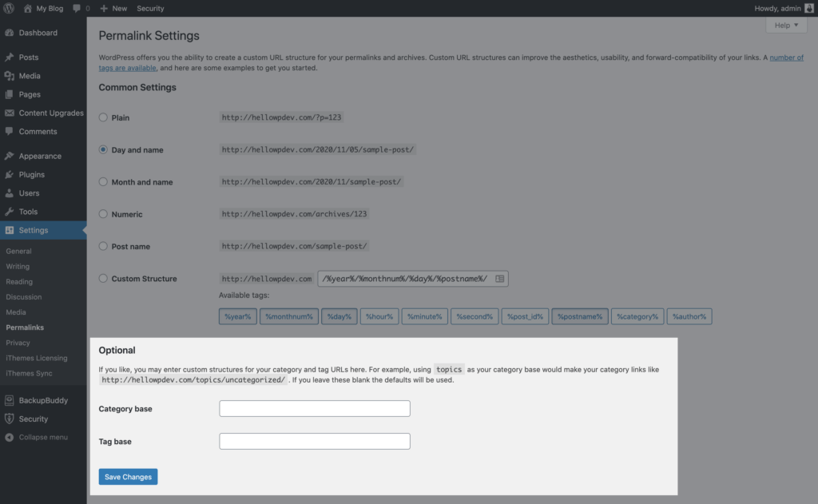818x504 pixels.
Task: Click the Plugins plug icon
Action: click(10, 174)
